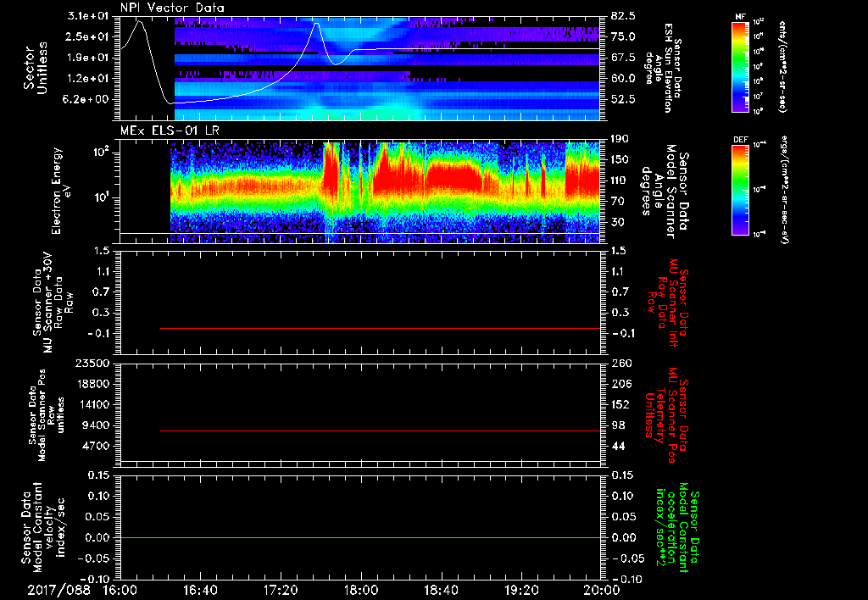Click the 17:20 time axis label

point(281,590)
